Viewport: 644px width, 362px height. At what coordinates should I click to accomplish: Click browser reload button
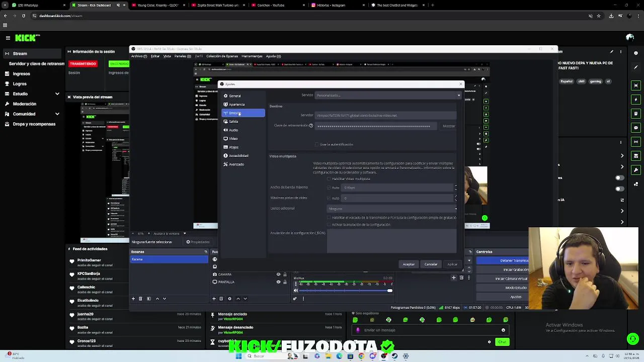(x=23, y=16)
